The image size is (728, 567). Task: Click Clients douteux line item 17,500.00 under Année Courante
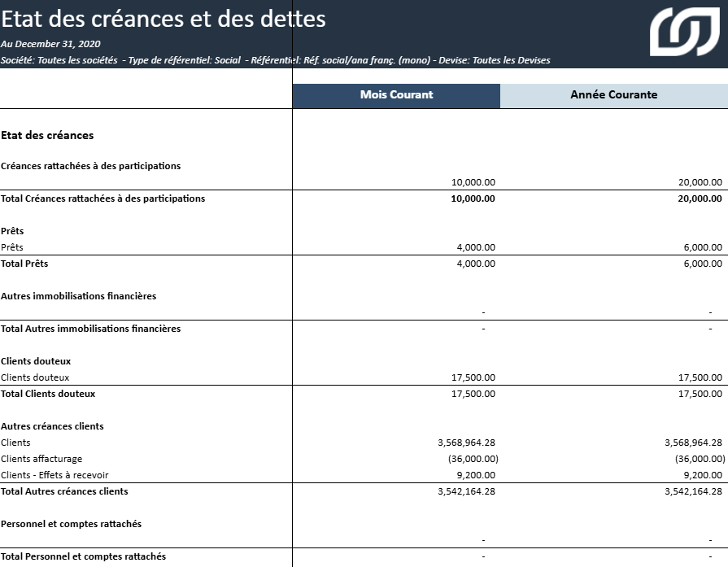(700, 377)
